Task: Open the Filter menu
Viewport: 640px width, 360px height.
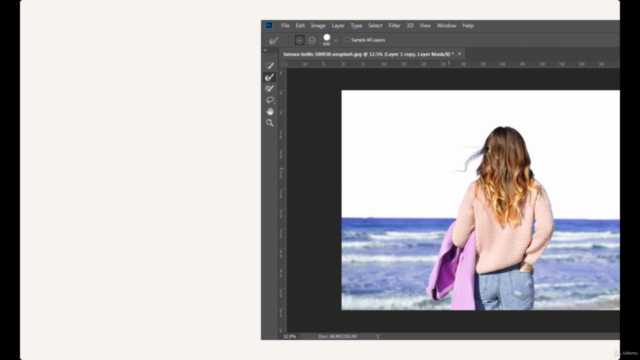Action: tap(394, 25)
